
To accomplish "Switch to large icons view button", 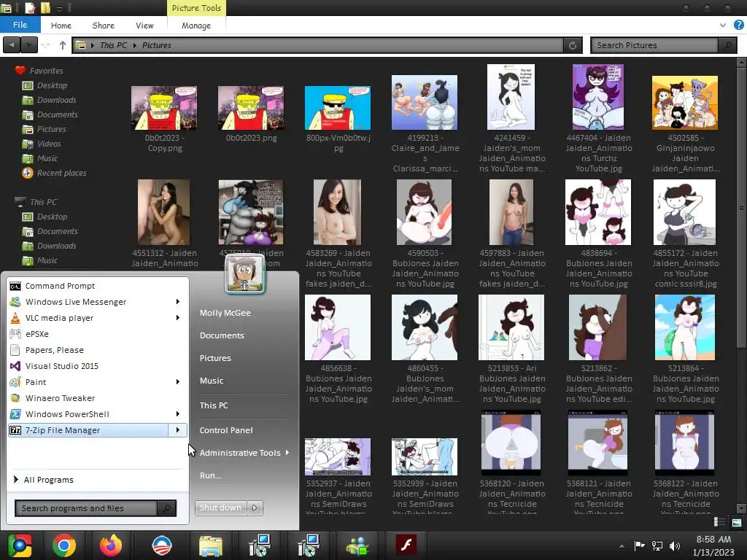I will click(x=737, y=522).
